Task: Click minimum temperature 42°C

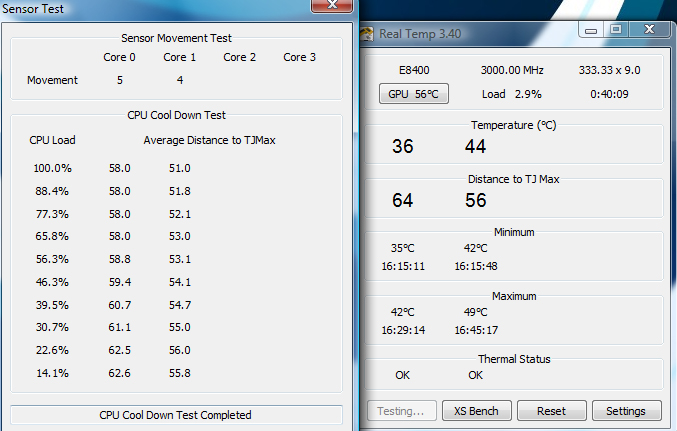Action: 475,248
